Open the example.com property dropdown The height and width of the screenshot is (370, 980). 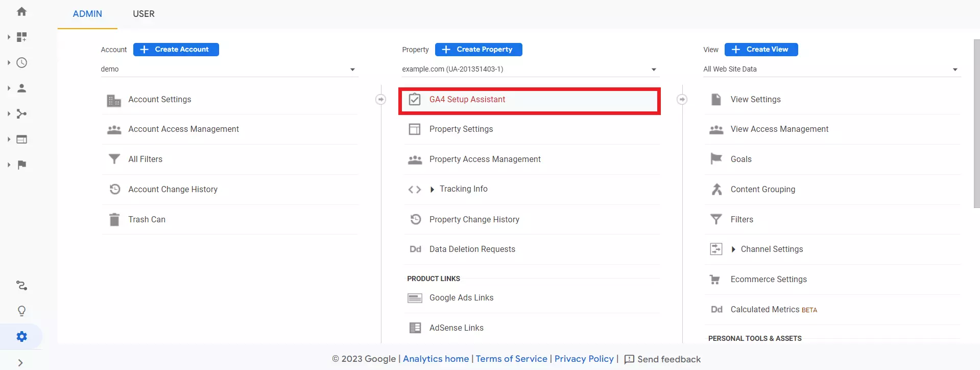pyautogui.click(x=531, y=69)
